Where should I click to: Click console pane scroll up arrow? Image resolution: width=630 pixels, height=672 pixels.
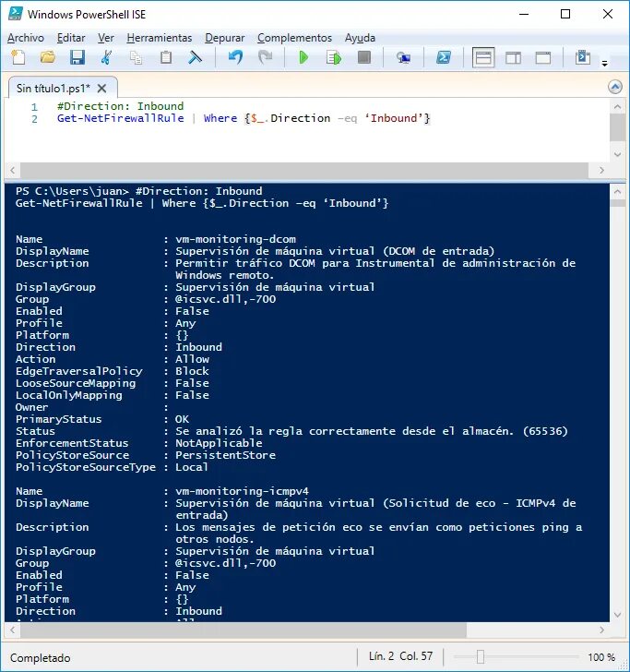pyautogui.click(x=618, y=192)
